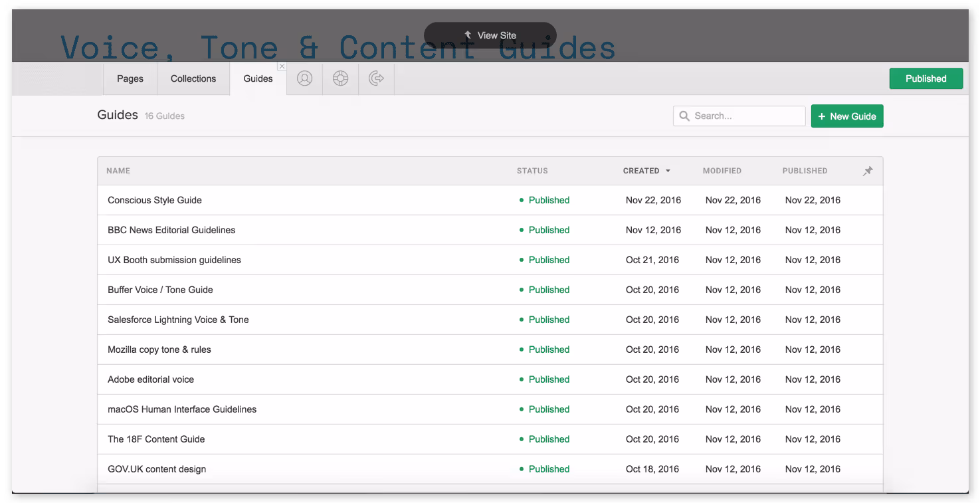Viewport: 980px width, 503px height.
Task: Click created date of Mozilla copy tone row
Action: 652,350
